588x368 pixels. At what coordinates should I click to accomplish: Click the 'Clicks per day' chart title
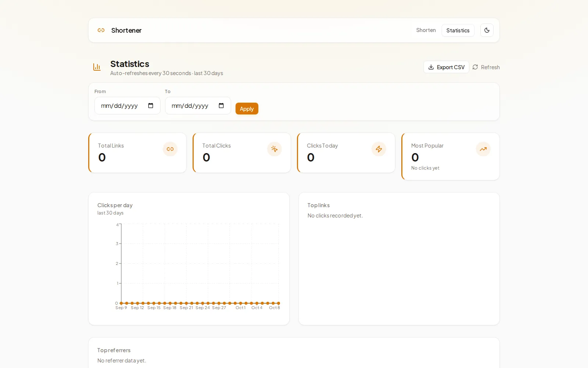click(x=115, y=205)
